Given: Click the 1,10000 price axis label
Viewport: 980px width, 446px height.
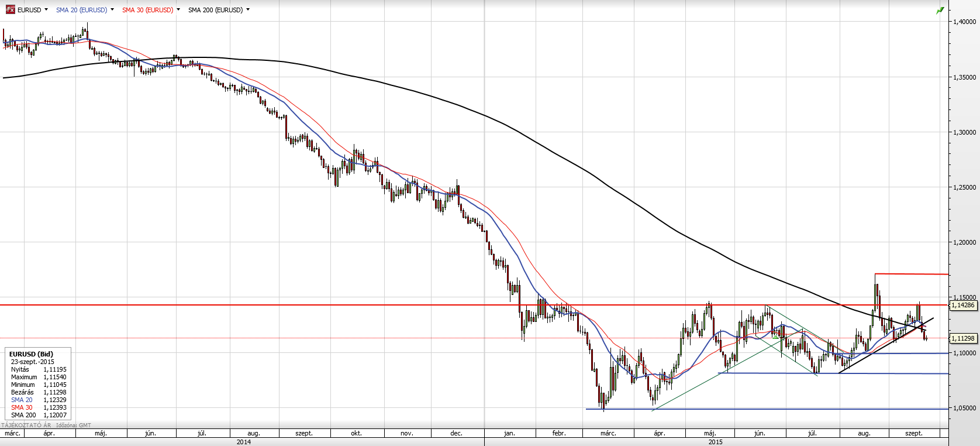Looking at the screenshot, I should (965, 353).
